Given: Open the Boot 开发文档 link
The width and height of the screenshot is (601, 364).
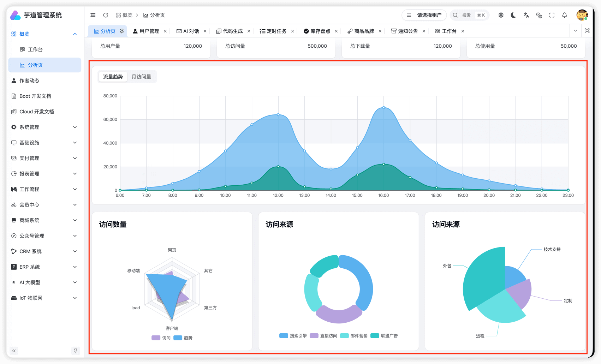Looking at the screenshot, I should click(35, 96).
